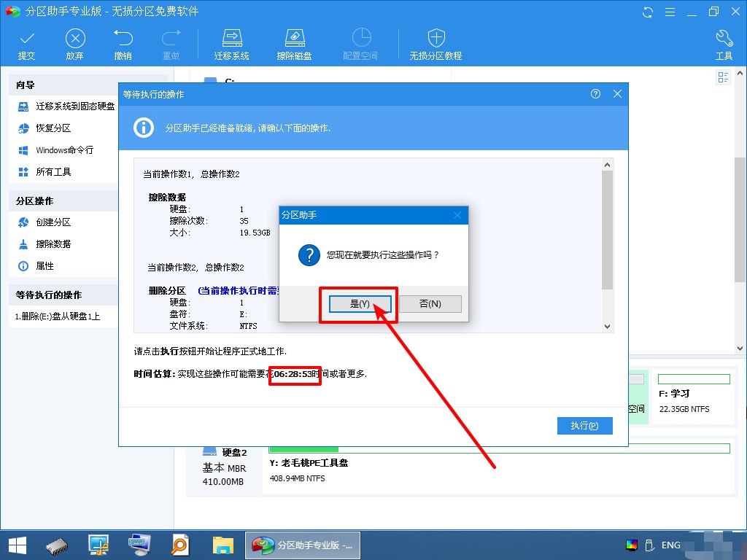
Task: Click the 提交 (commit) toolbar icon
Action: 27,44
